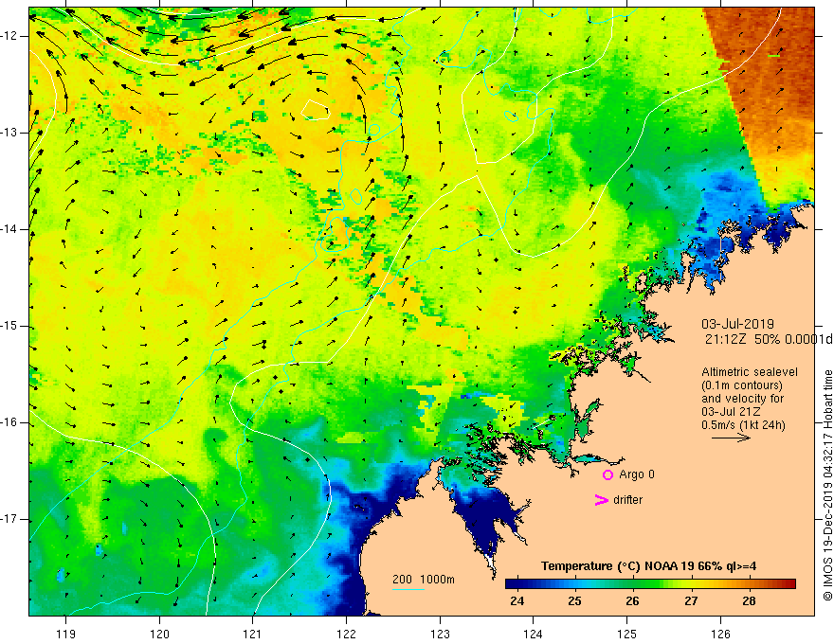This screenshot has height=644, width=834.
Task: Click latitude axis label -13
Action: (10, 133)
